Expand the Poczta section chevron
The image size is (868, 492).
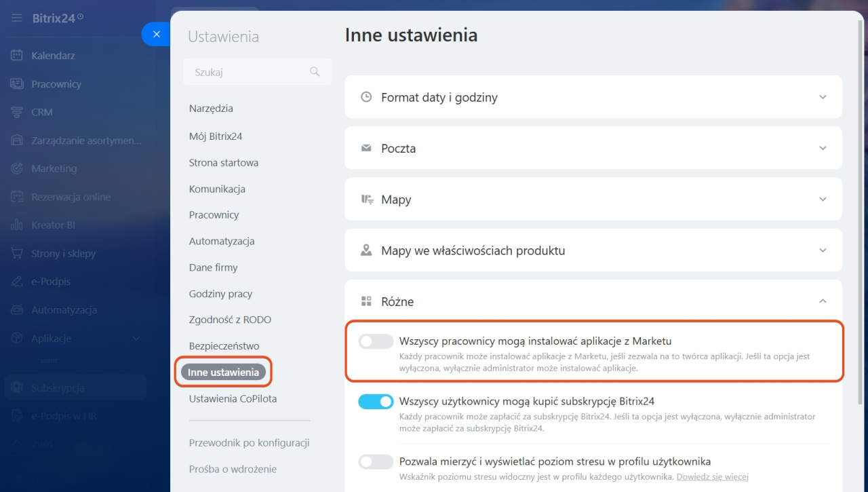point(823,148)
